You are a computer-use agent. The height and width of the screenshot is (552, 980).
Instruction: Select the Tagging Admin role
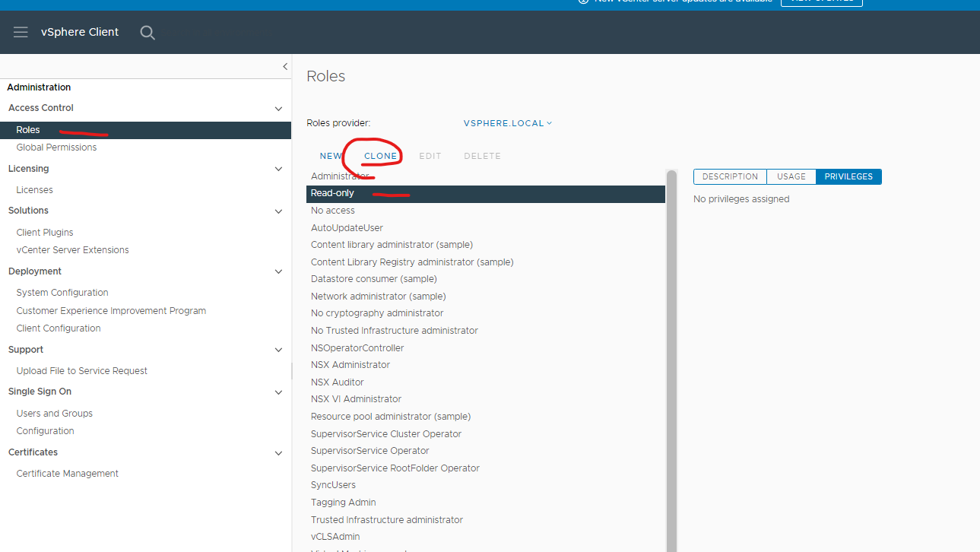pos(486,503)
